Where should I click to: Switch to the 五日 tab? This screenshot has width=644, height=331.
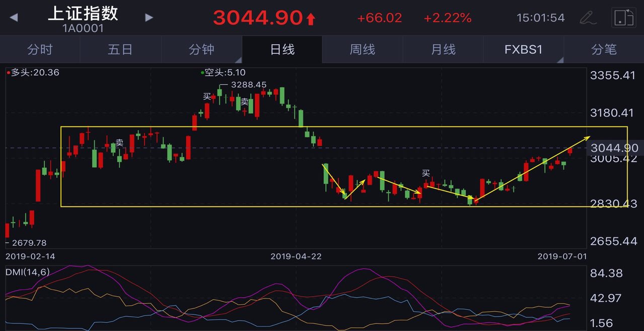click(120, 49)
